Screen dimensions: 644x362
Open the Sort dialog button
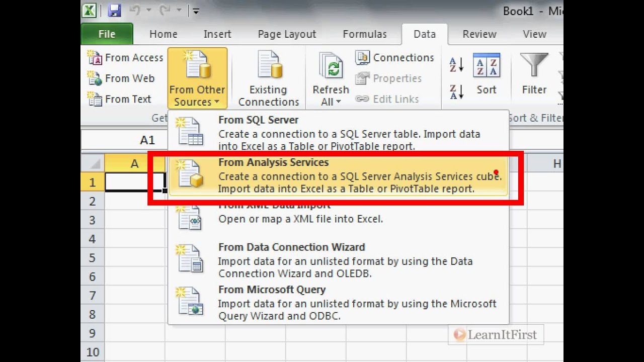(x=487, y=74)
